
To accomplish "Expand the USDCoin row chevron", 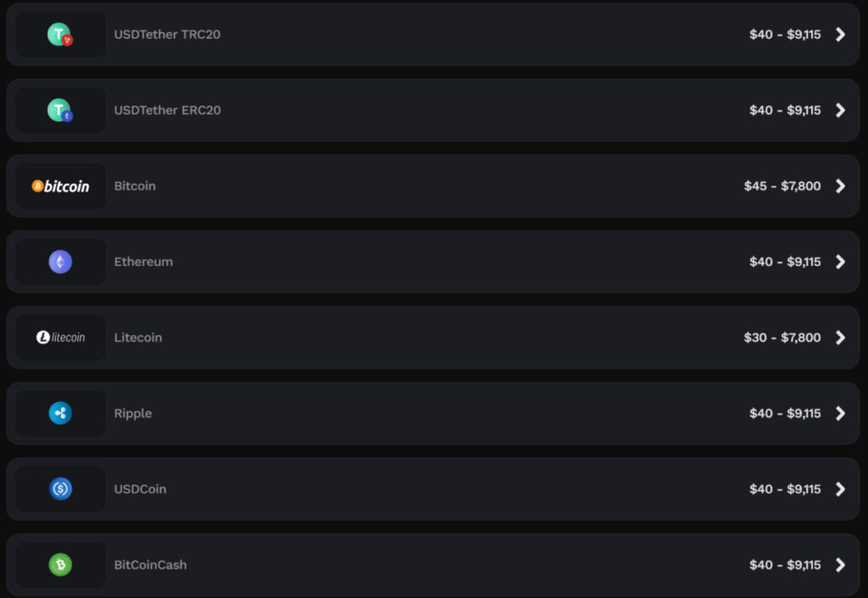I will point(840,489).
